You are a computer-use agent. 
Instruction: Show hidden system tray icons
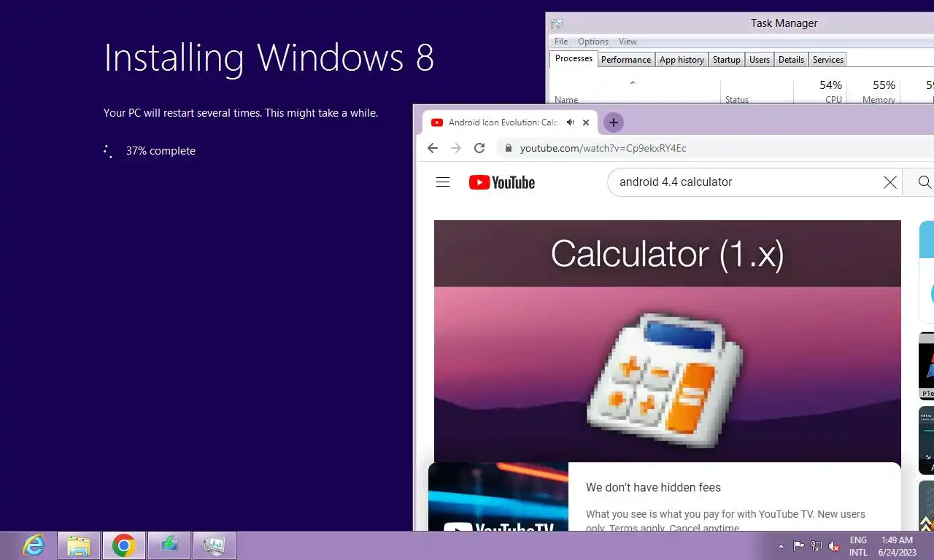(x=781, y=546)
